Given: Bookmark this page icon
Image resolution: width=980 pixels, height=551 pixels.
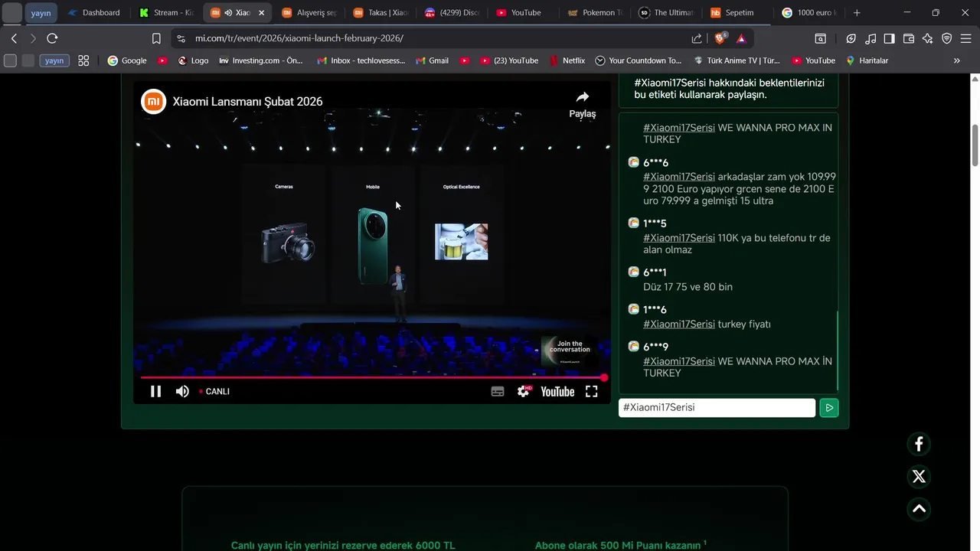Looking at the screenshot, I should click(x=156, y=38).
